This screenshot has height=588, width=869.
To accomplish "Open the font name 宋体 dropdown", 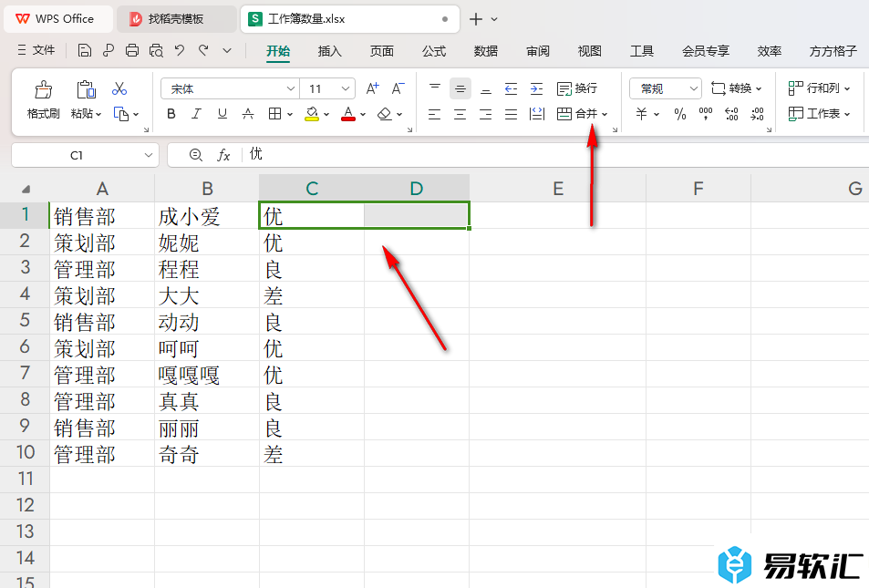I will click(290, 88).
